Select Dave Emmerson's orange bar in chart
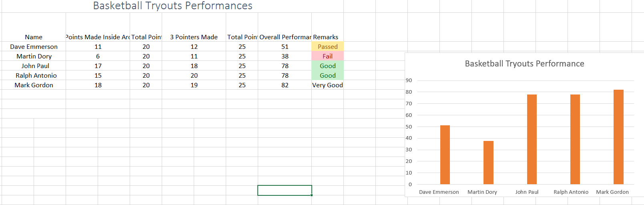644x205 pixels. (x=445, y=155)
